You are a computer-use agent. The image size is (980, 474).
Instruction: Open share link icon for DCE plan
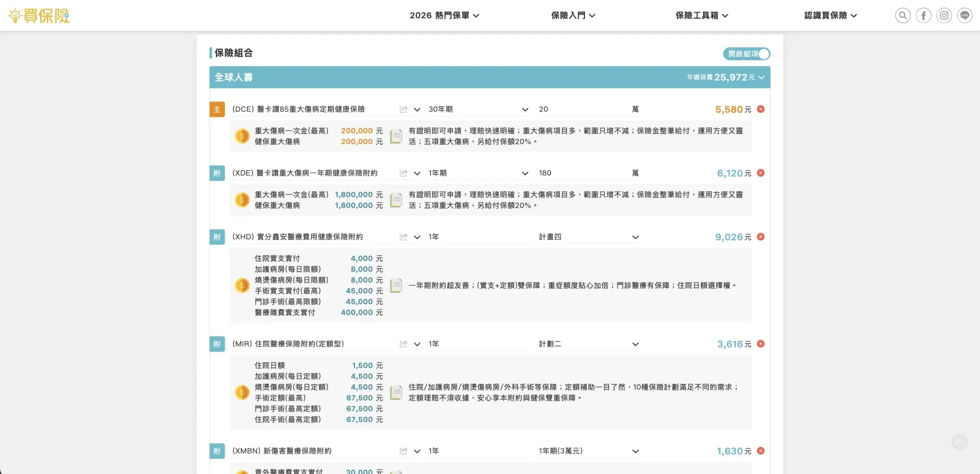point(403,109)
